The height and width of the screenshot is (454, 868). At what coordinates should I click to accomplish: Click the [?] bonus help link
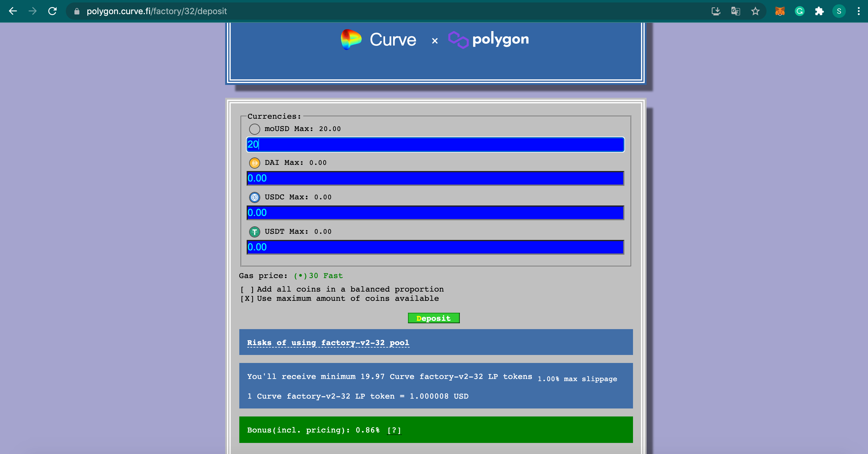394,430
